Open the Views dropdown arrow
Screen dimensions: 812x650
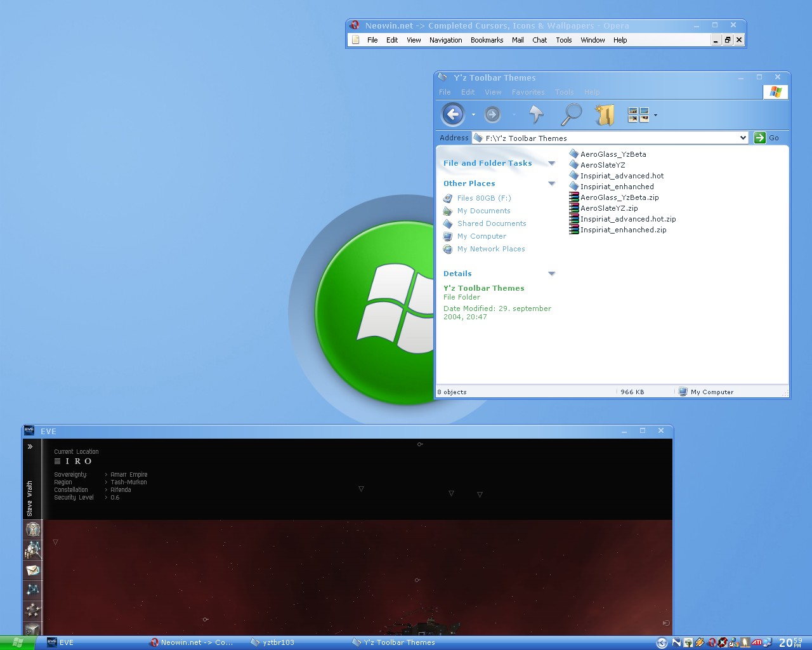pyautogui.click(x=655, y=116)
